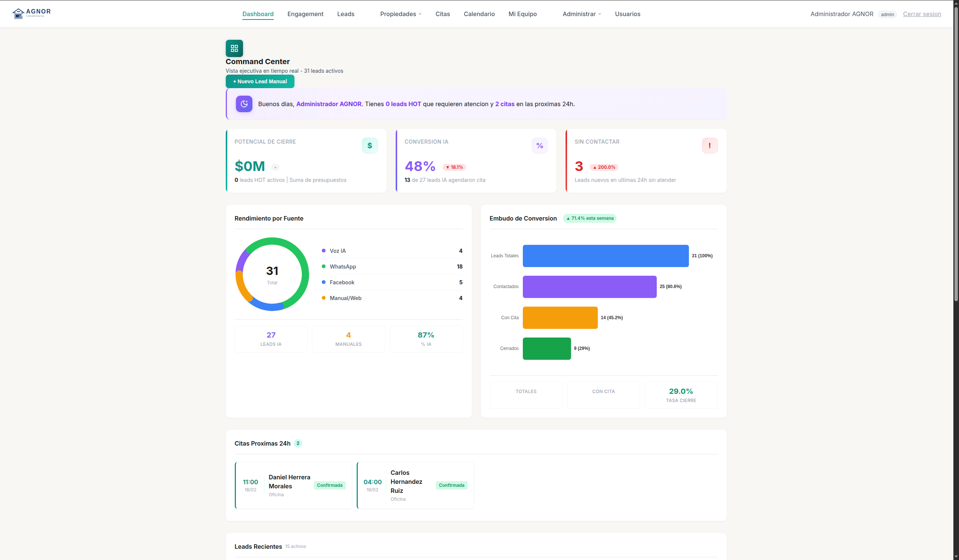Click the 27 Leads IA stat box

tap(271, 339)
